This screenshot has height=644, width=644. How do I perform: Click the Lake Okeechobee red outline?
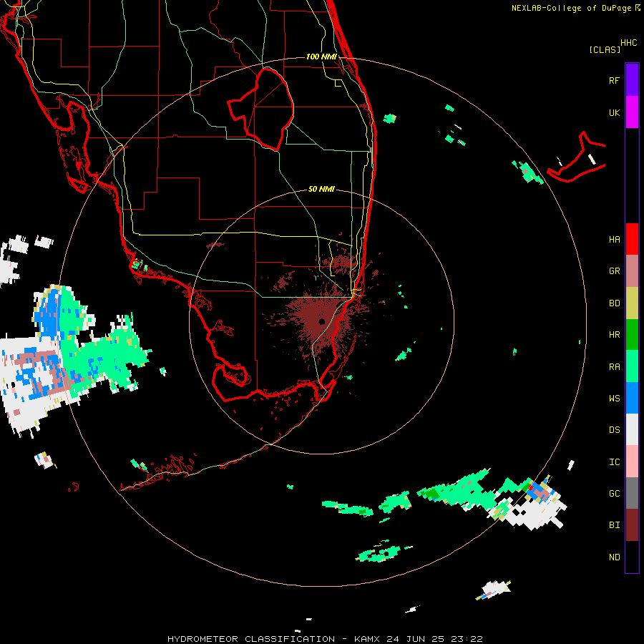(x=260, y=109)
